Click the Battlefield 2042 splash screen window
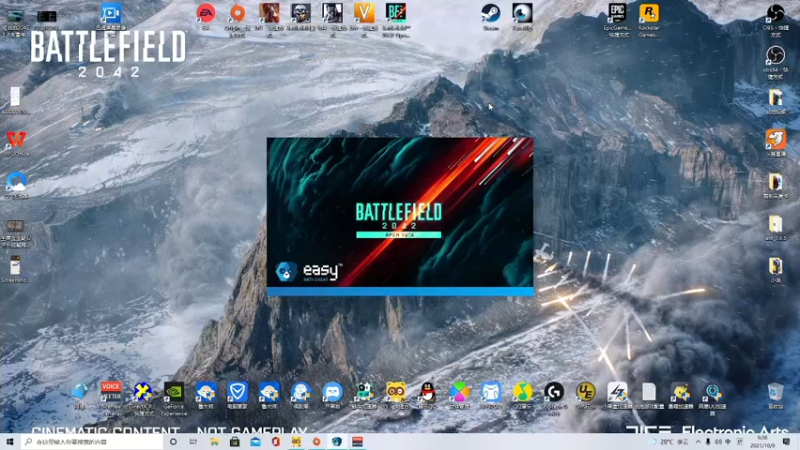The width and height of the screenshot is (800, 450). click(x=400, y=216)
